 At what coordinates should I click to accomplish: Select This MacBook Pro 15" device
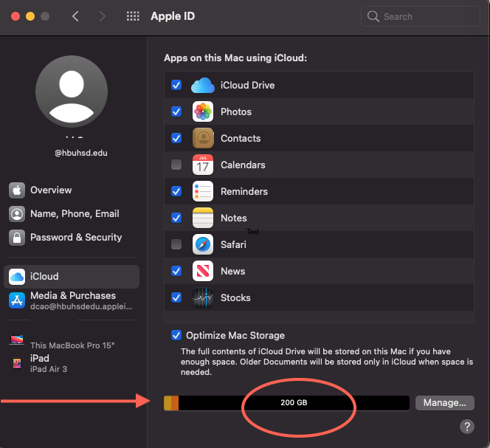(72, 340)
